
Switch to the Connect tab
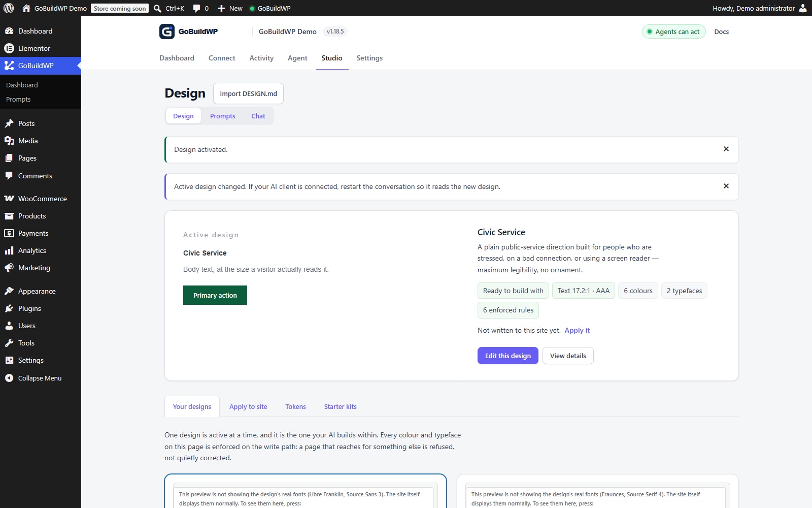[222, 58]
